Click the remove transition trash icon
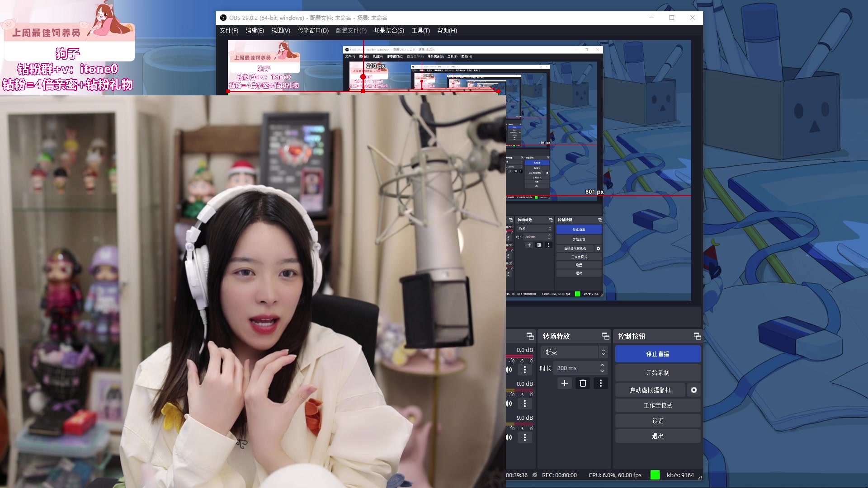Screen dimensions: 868x488 [x=583, y=383]
